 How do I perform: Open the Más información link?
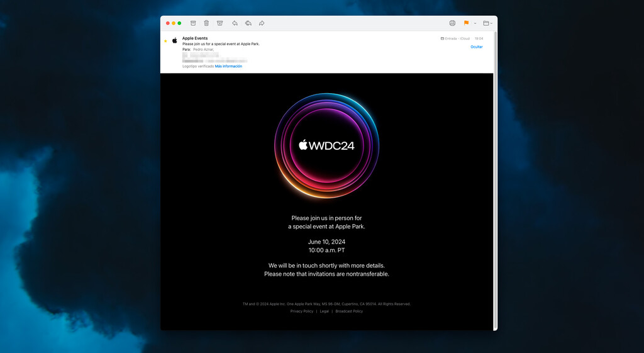pyautogui.click(x=228, y=66)
